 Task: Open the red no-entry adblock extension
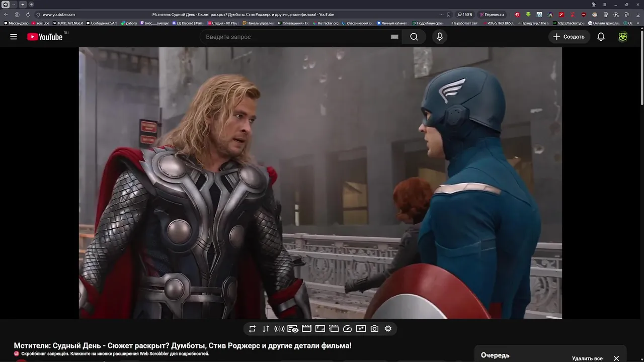(583, 15)
